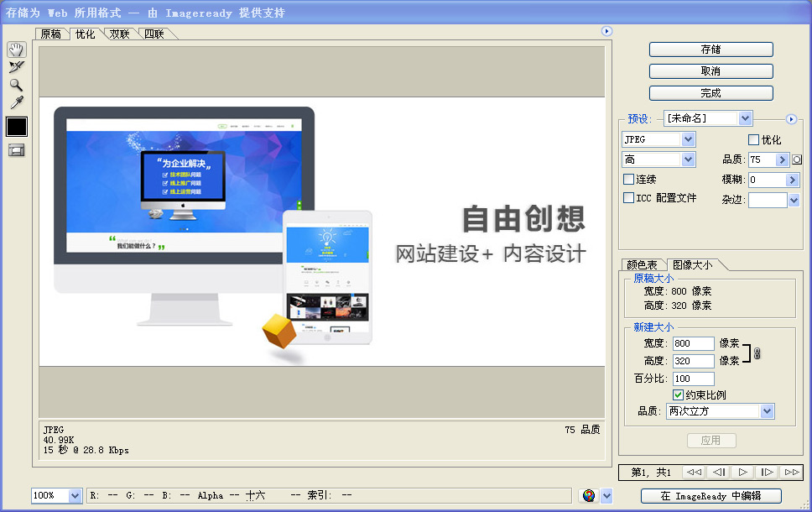This screenshot has width=812, height=512.
Task: Click the eyedropper color swatch
Action: [x=16, y=126]
